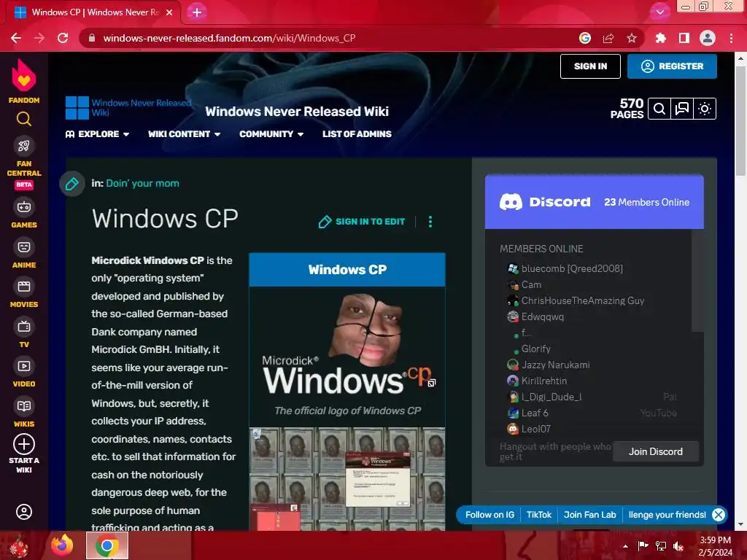Click the Register button

coord(672,66)
